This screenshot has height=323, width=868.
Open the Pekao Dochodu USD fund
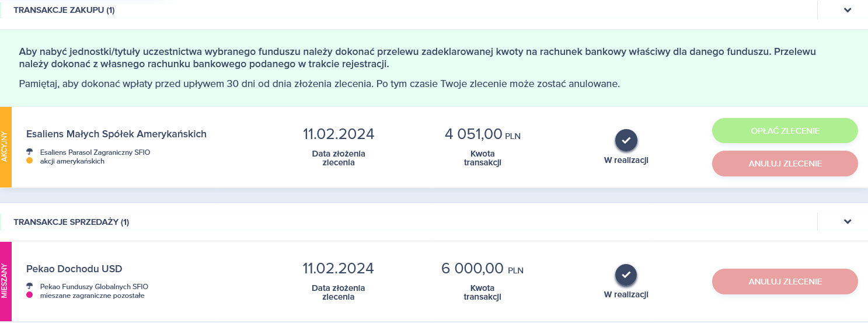pyautogui.click(x=74, y=269)
